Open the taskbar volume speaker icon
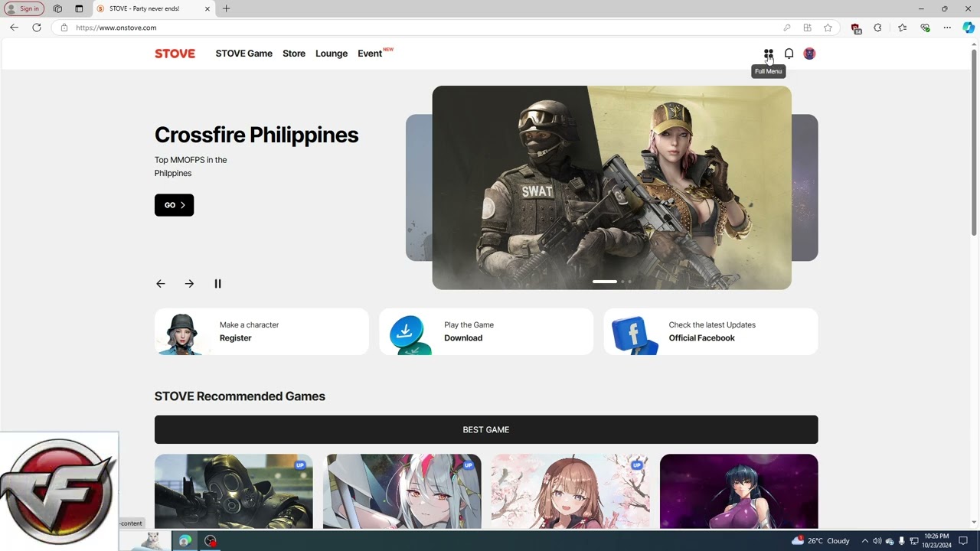980x551 pixels. (877, 541)
